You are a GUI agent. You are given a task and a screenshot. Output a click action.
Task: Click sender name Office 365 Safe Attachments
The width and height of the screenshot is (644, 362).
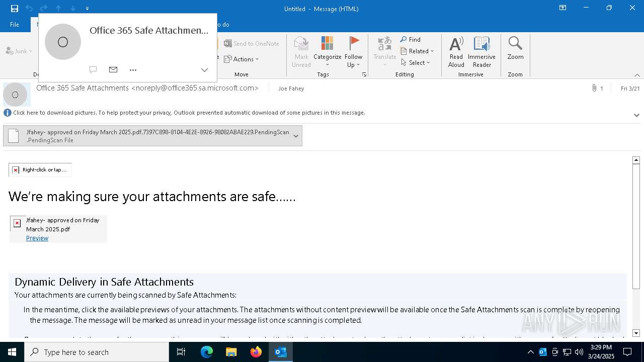coord(147,88)
